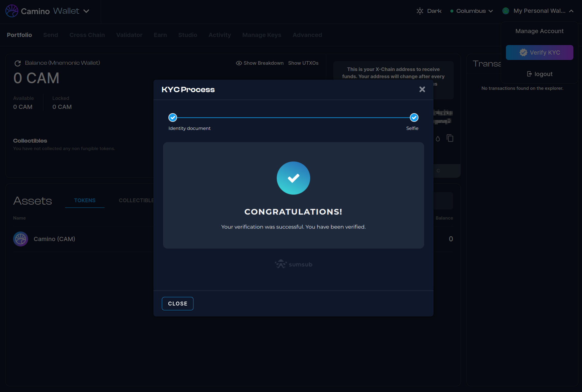Viewport: 582px width, 392px height.
Task: Dismiss KYC Process dialog with X
Action: tap(422, 89)
